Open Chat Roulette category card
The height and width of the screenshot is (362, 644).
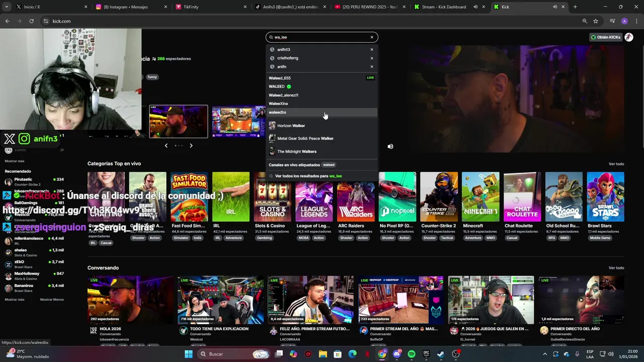click(x=522, y=197)
